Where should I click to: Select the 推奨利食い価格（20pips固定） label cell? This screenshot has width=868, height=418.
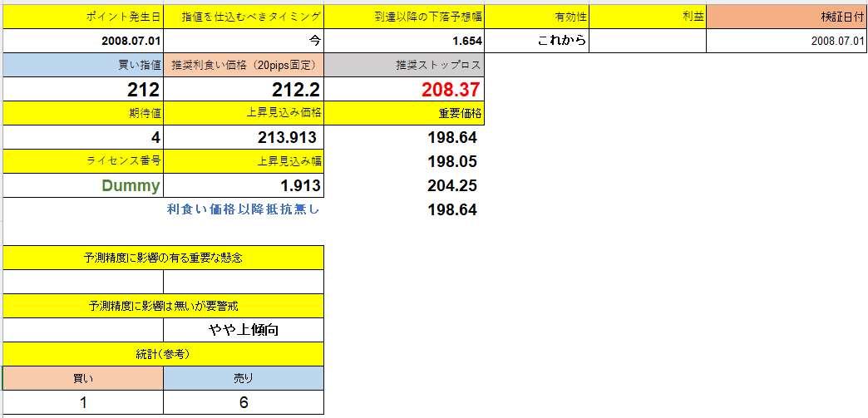(244, 65)
